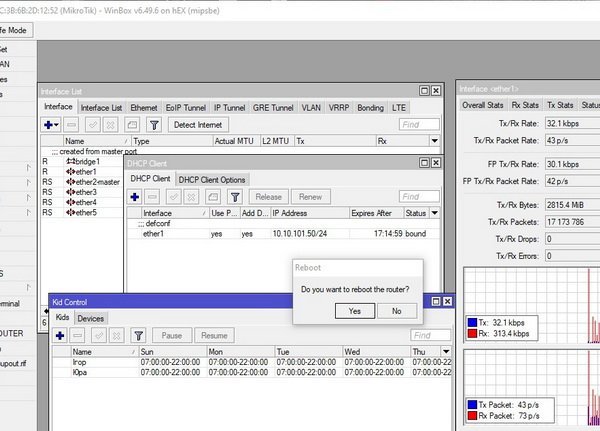Click the comment icon in Interface List toolbar
The image size is (600, 431).
pyautogui.click(x=133, y=125)
